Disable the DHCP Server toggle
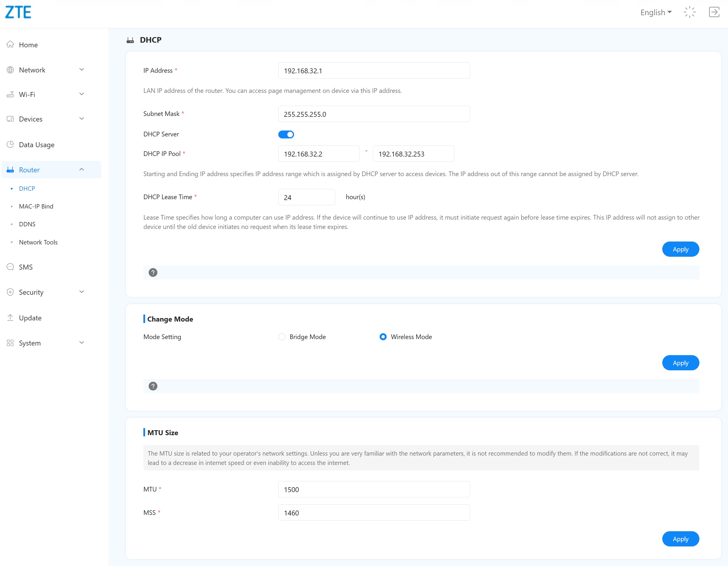The height and width of the screenshot is (566, 728). (x=286, y=134)
